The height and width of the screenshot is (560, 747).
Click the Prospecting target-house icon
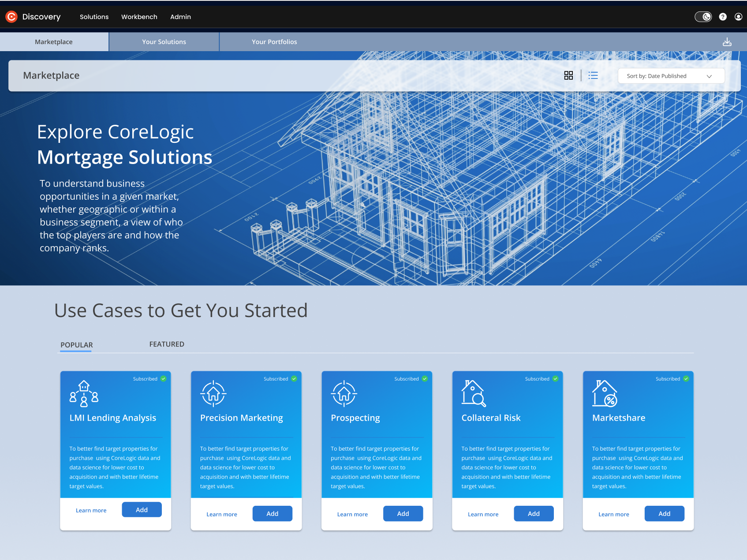pos(344,393)
